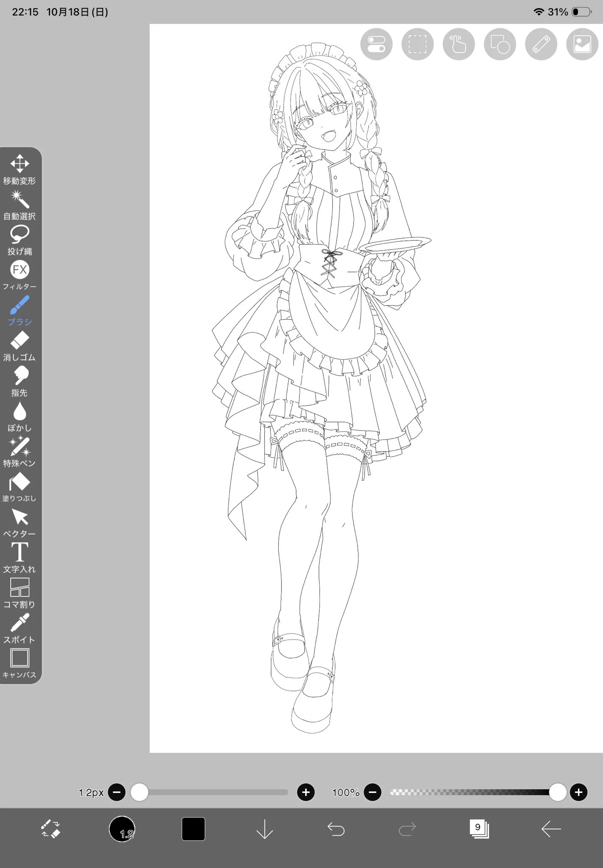Swap between brush and eraser

point(51,829)
